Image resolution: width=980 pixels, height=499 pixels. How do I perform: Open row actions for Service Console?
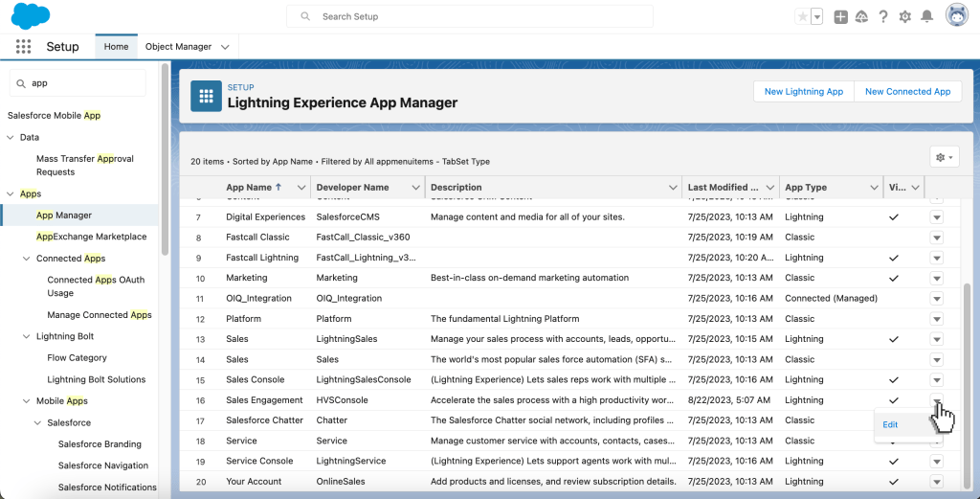(x=936, y=462)
